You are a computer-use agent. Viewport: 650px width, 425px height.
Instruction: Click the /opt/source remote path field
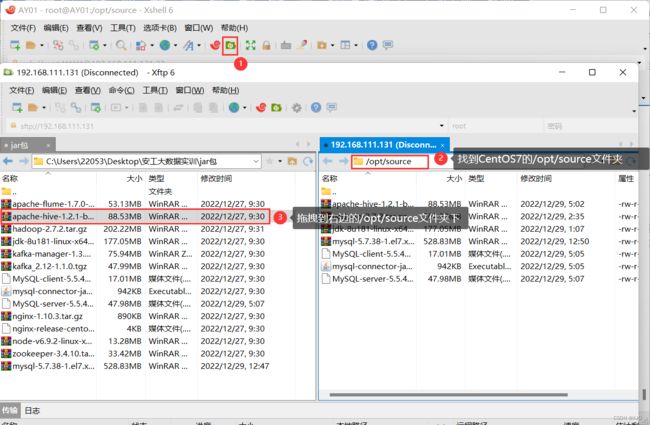(390, 161)
